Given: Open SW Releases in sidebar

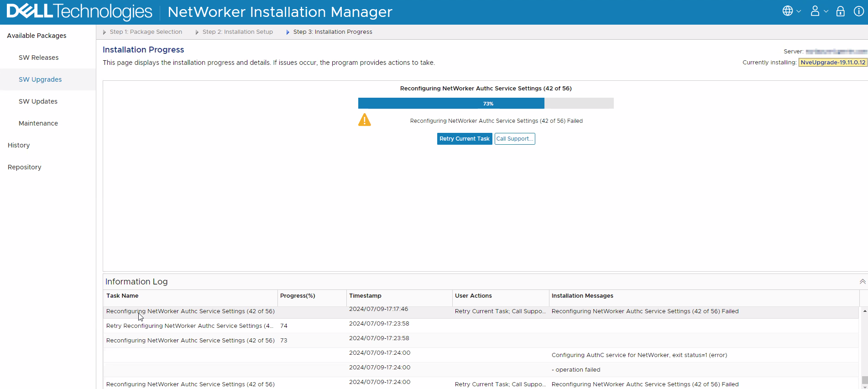Looking at the screenshot, I should [38, 58].
